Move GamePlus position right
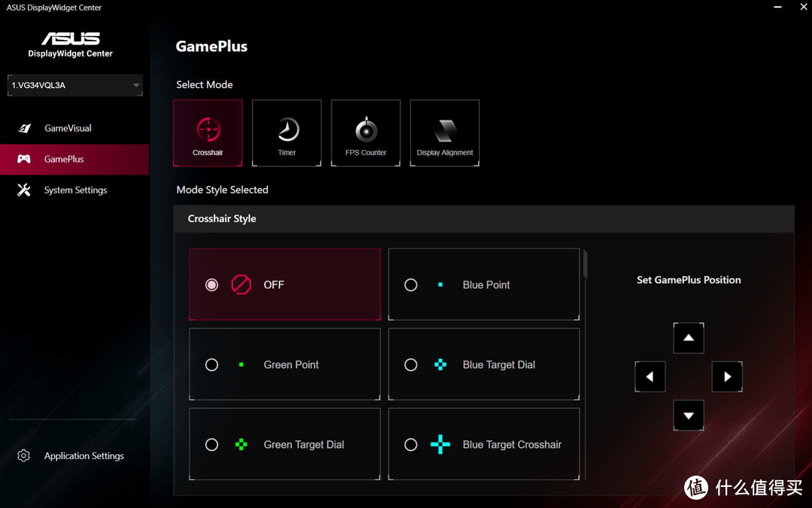This screenshot has width=812, height=508. click(x=727, y=377)
